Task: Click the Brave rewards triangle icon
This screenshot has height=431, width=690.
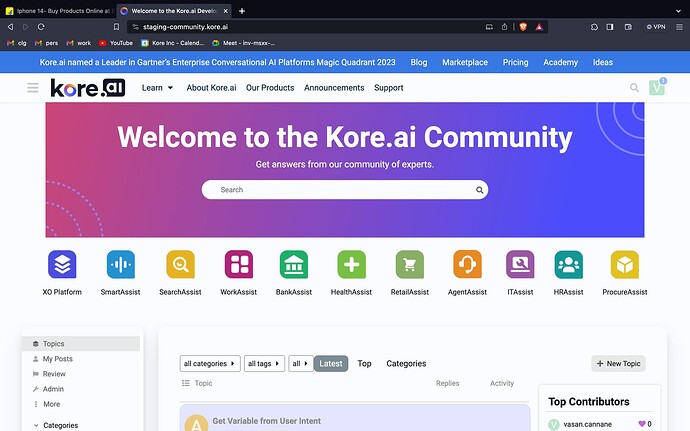Action: [x=539, y=27]
